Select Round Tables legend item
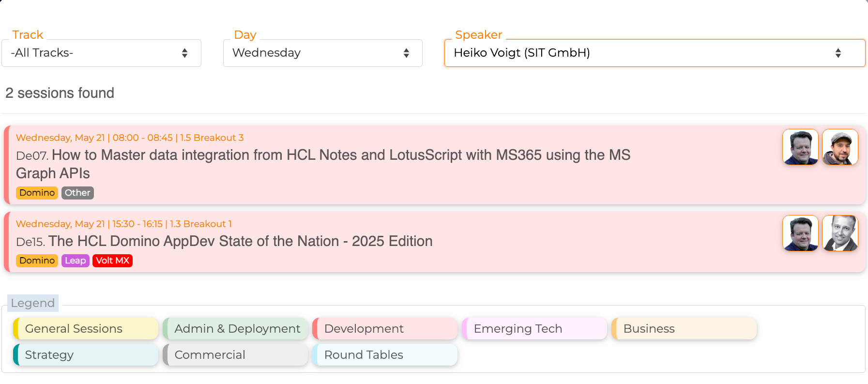 pyautogui.click(x=385, y=355)
